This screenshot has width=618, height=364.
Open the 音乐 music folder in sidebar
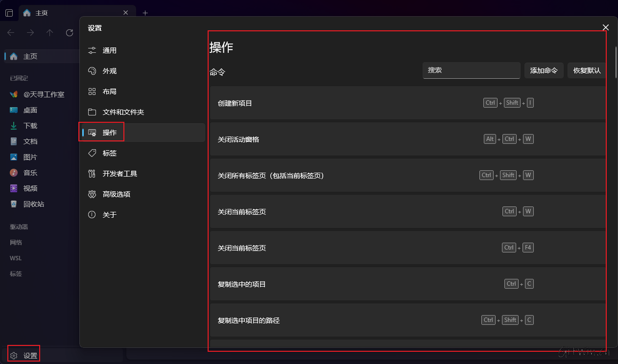point(30,173)
